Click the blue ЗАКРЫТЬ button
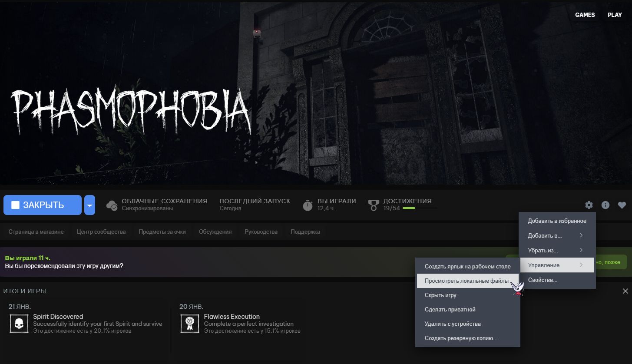The height and width of the screenshot is (364, 632). coord(43,205)
